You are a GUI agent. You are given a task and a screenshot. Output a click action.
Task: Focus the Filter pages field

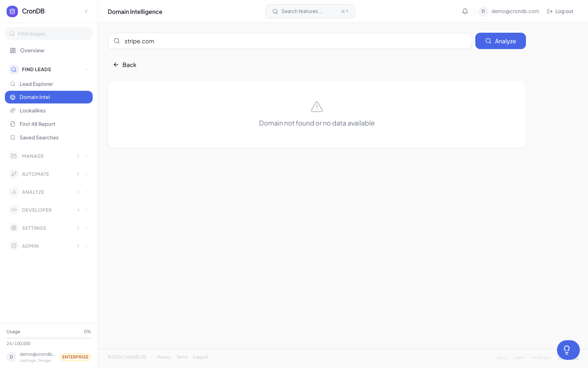pos(49,34)
